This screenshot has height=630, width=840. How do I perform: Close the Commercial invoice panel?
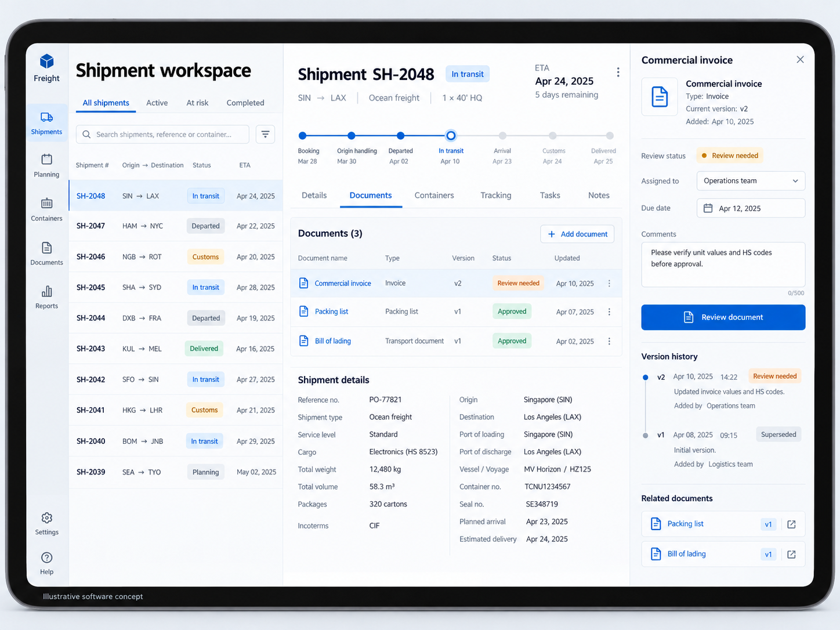click(800, 60)
